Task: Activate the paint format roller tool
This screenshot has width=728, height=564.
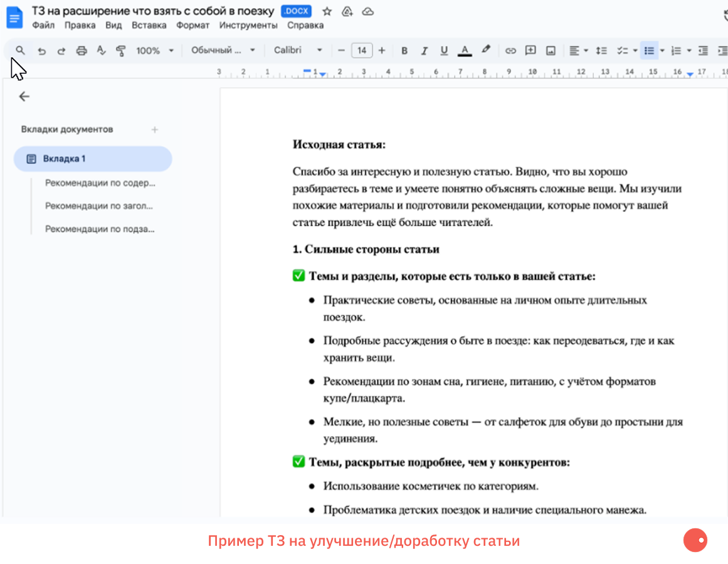Action: point(121,51)
